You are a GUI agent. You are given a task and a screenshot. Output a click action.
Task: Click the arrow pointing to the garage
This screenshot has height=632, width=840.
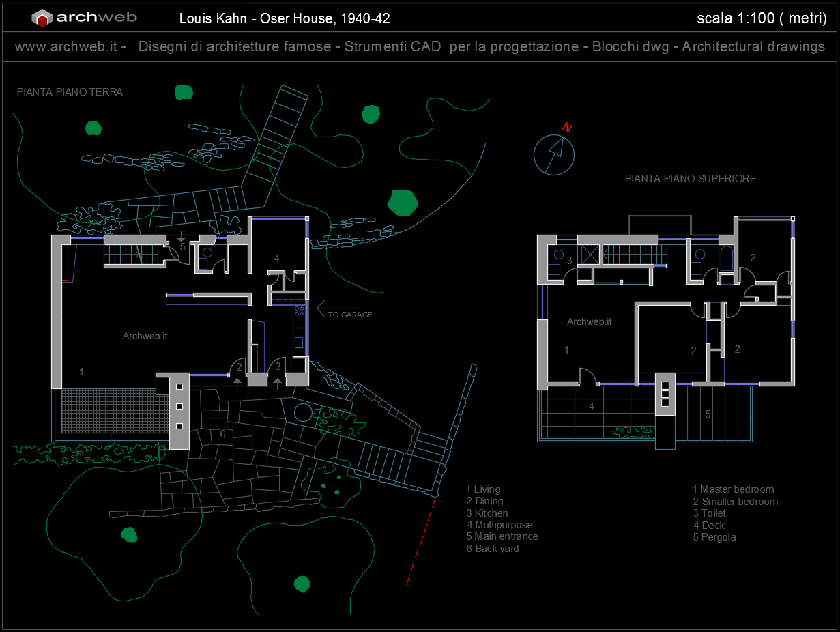click(x=339, y=307)
